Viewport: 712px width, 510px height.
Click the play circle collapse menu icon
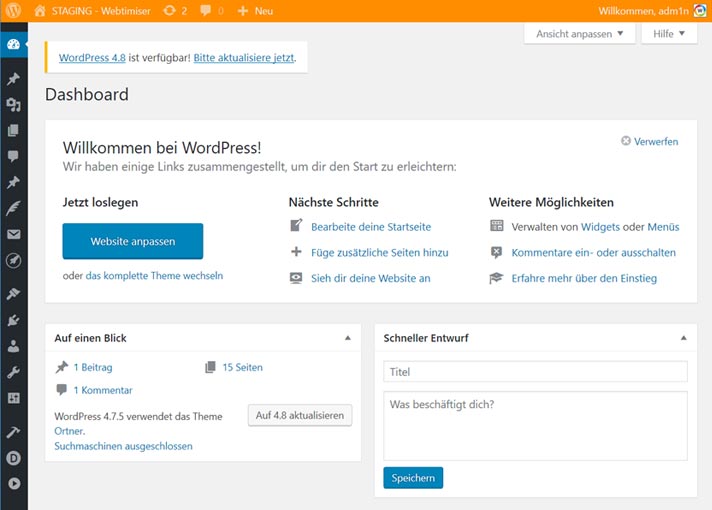(x=14, y=483)
